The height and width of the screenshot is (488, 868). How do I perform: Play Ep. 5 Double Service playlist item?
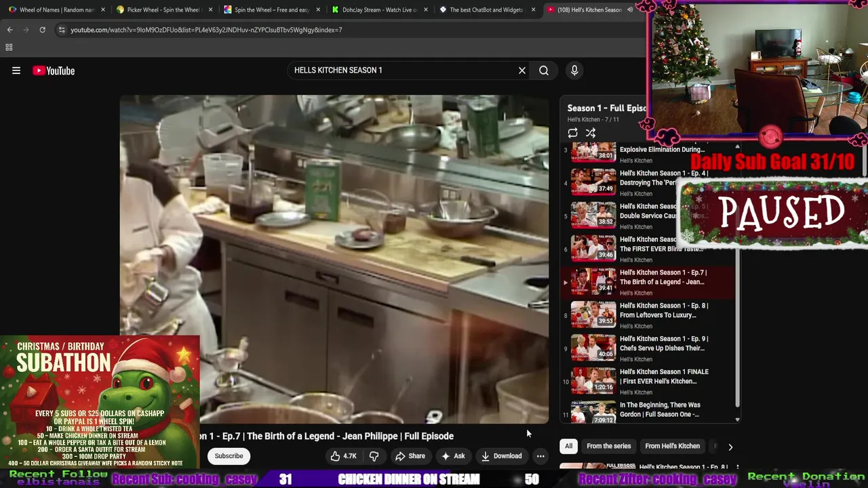click(649, 216)
